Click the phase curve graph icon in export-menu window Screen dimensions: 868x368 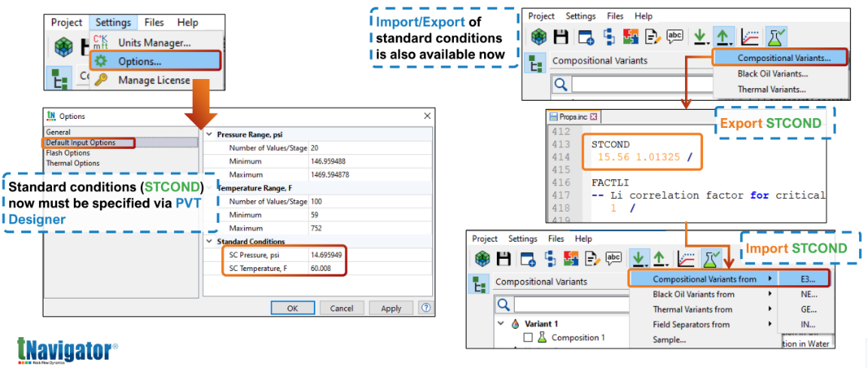(x=750, y=37)
